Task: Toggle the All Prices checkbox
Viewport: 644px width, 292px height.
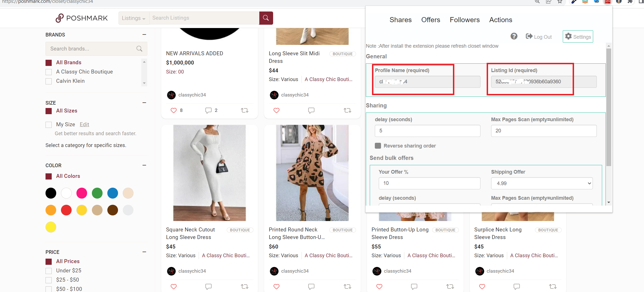Action: [49, 262]
